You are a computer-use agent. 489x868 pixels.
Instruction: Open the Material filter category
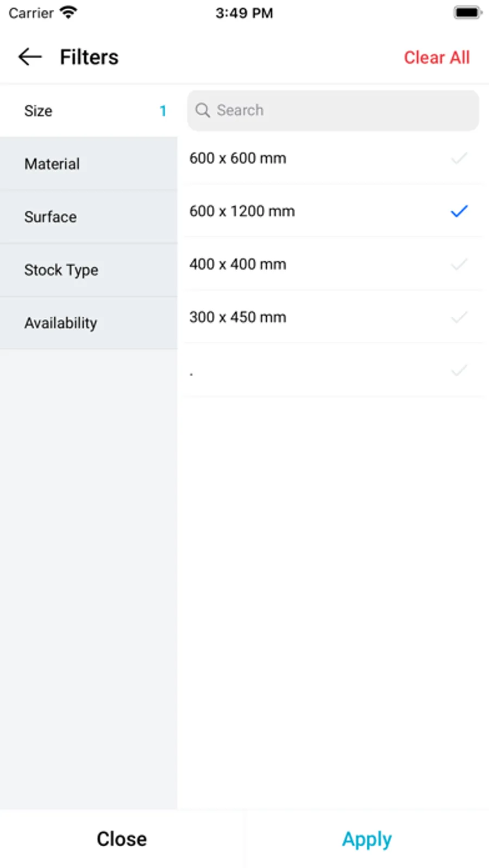coord(52,164)
